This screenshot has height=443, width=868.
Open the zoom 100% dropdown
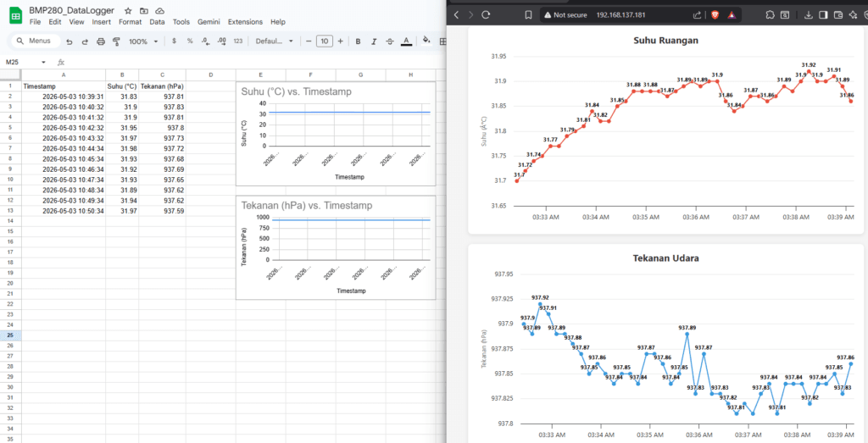coord(143,41)
